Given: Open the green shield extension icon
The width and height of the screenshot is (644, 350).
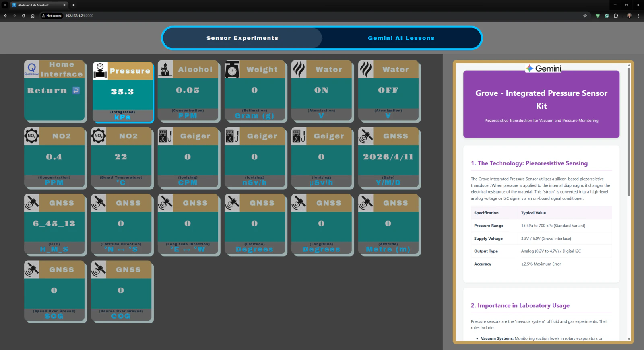Looking at the screenshot, I should point(597,16).
